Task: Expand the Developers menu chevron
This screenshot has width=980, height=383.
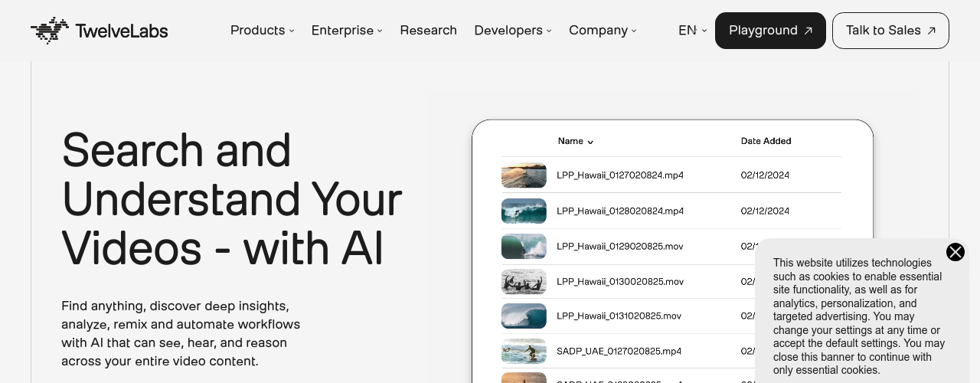Action: 549,31
